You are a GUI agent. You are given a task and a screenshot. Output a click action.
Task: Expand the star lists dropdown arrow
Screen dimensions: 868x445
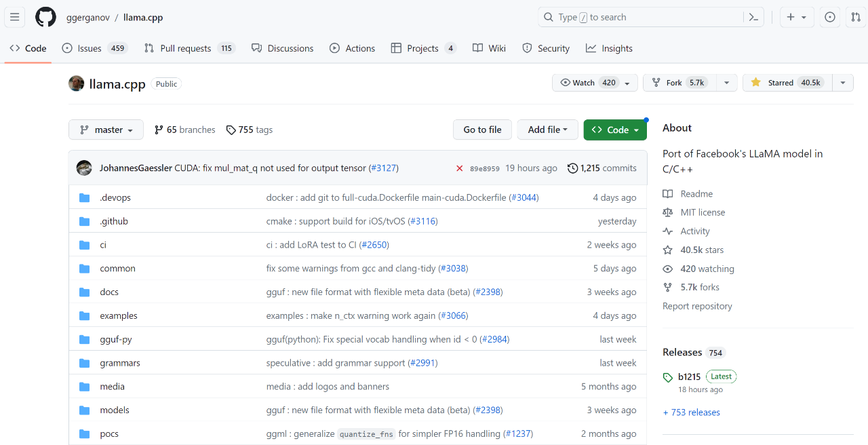[x=842, y=83]
